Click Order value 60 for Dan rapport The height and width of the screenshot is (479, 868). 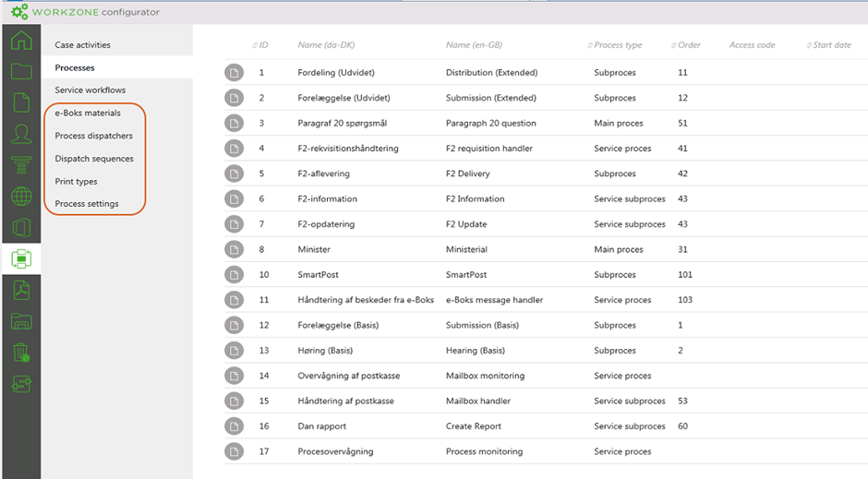[682, 426]
